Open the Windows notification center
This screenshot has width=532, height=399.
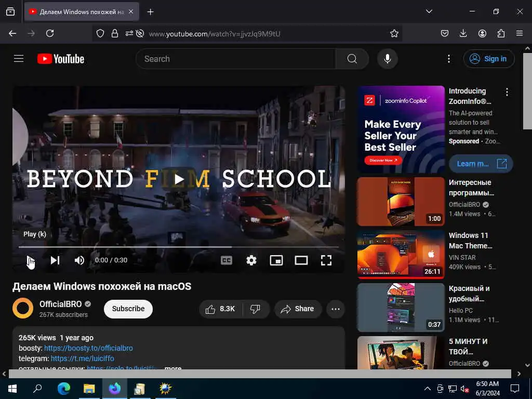tap(515, 389)
